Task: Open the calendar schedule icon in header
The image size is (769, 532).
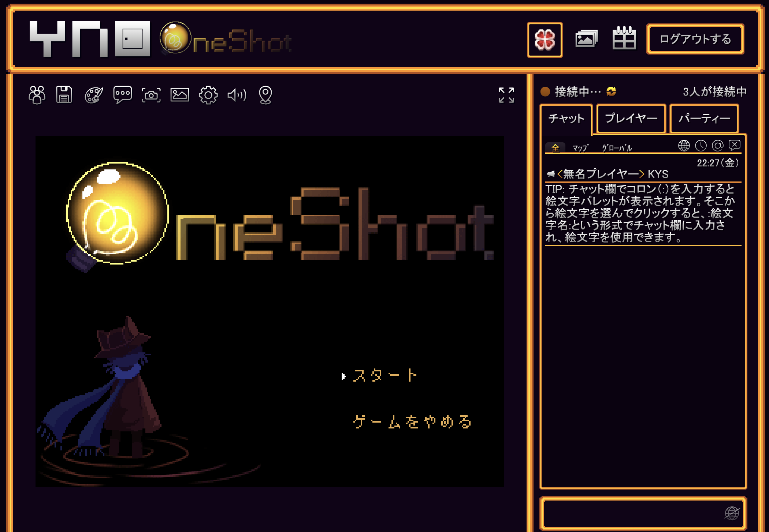Action: [x=624, y=38]
